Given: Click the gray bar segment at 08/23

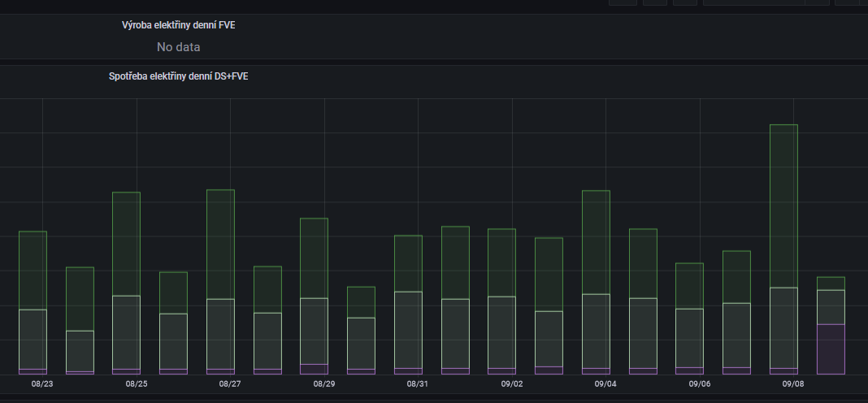Looking at the screenshot, I should [x=33, y=339].
